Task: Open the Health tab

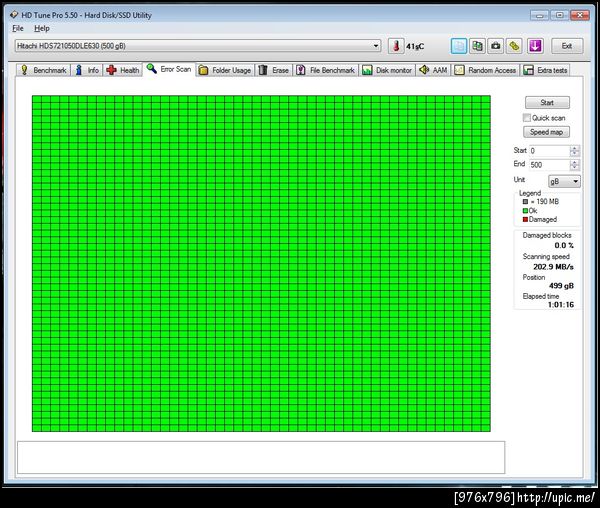Action: pyautogui.click(x=123, y=70)
